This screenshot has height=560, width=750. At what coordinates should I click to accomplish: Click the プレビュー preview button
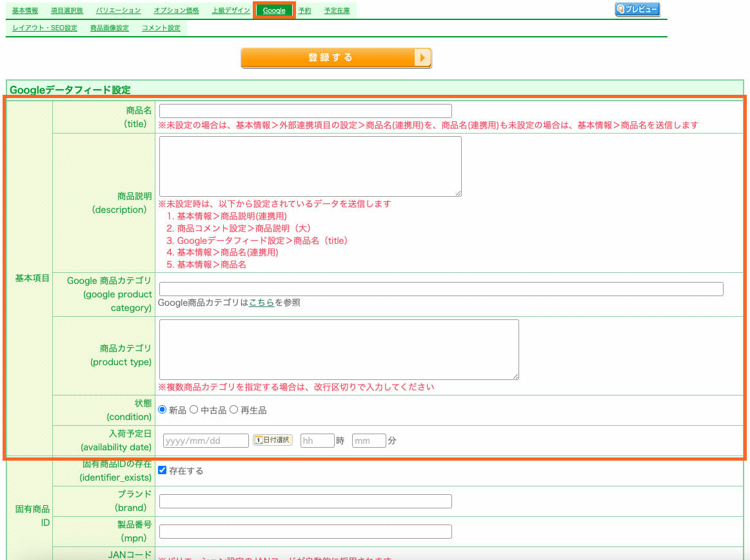pos(637,10)
